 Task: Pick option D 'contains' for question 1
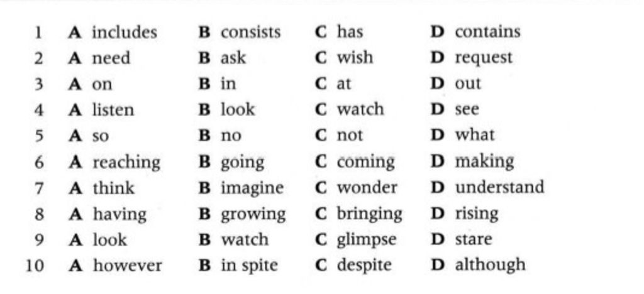point(487,31)
